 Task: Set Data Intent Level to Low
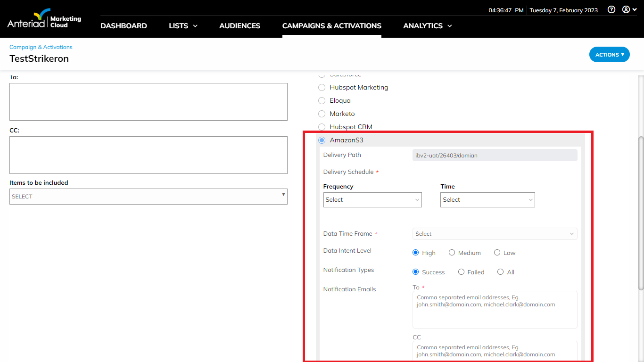[497, 253]
